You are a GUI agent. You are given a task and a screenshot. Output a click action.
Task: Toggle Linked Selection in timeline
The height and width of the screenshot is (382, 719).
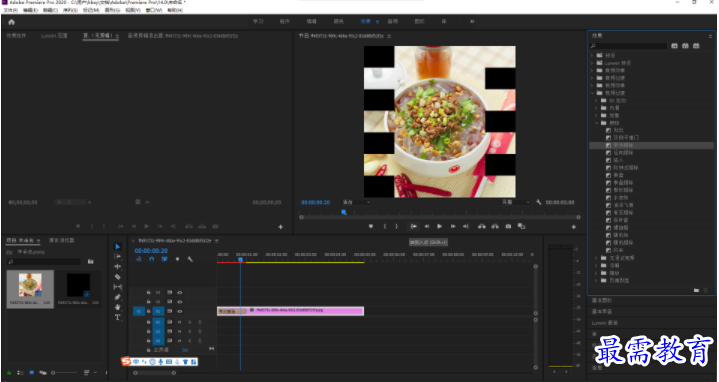(164, 260)
